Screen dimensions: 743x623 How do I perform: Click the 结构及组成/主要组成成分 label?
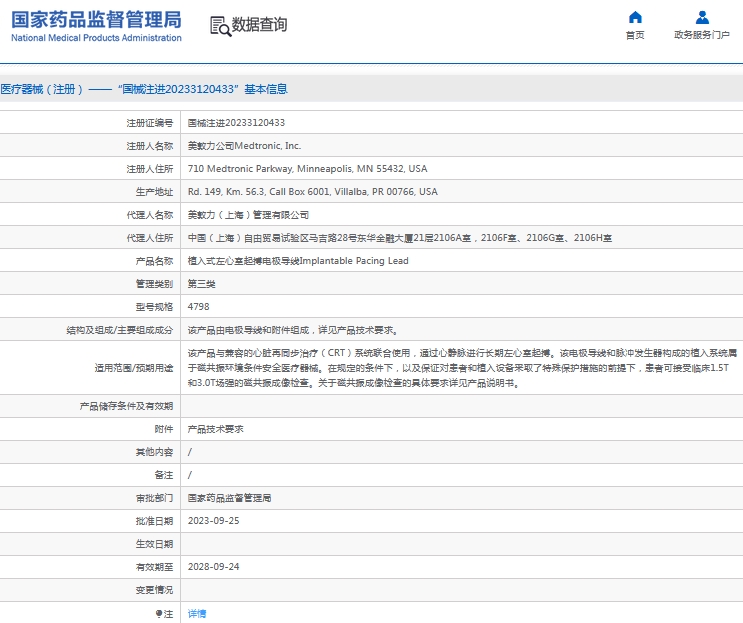pyautogui.click(x=120, y=330)
